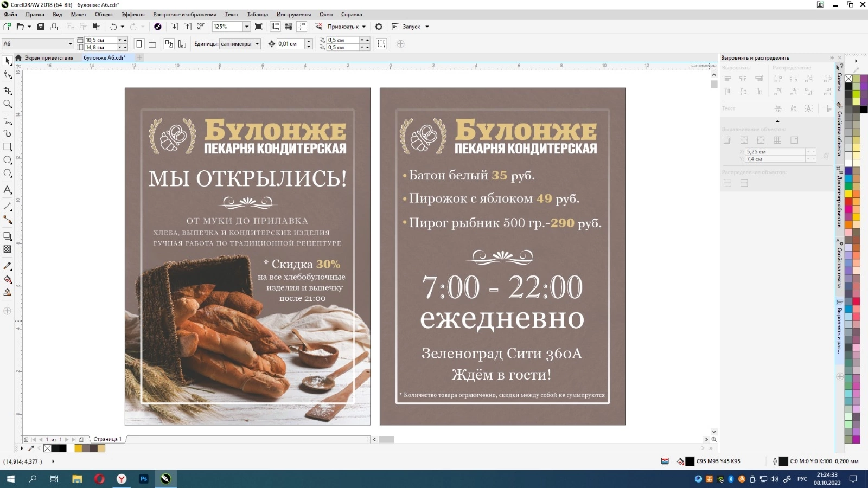The height and width of the screenshot is (488, 868).
Task: Select the Eyedropper tool in the toolbox
Action: click(x=8, y=266)
